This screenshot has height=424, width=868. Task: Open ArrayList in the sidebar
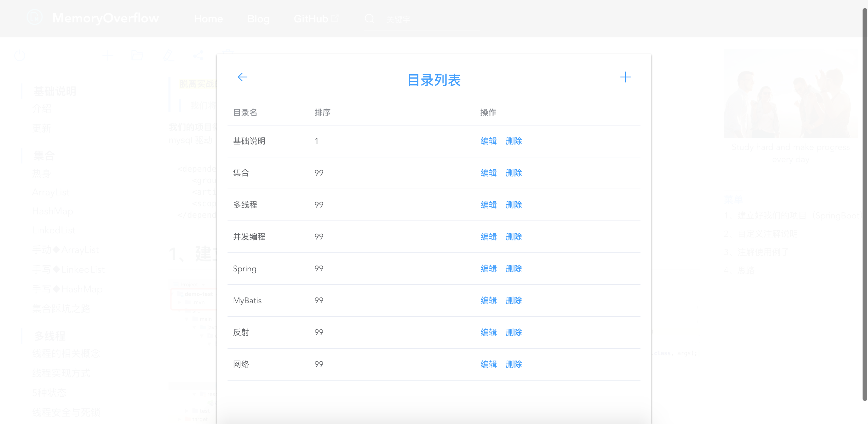pos(51,193)
